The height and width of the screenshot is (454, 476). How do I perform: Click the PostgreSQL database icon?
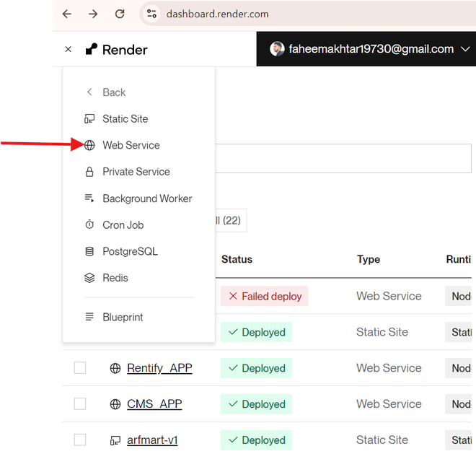coord(89,252)
